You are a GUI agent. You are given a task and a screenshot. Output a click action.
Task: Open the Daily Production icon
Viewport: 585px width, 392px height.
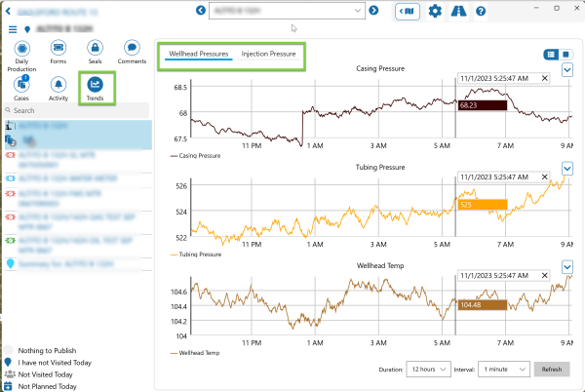(19, 48)
